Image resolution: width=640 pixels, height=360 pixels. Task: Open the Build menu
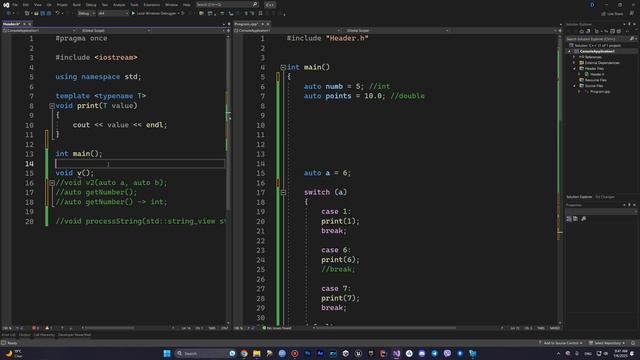[77, 5]
